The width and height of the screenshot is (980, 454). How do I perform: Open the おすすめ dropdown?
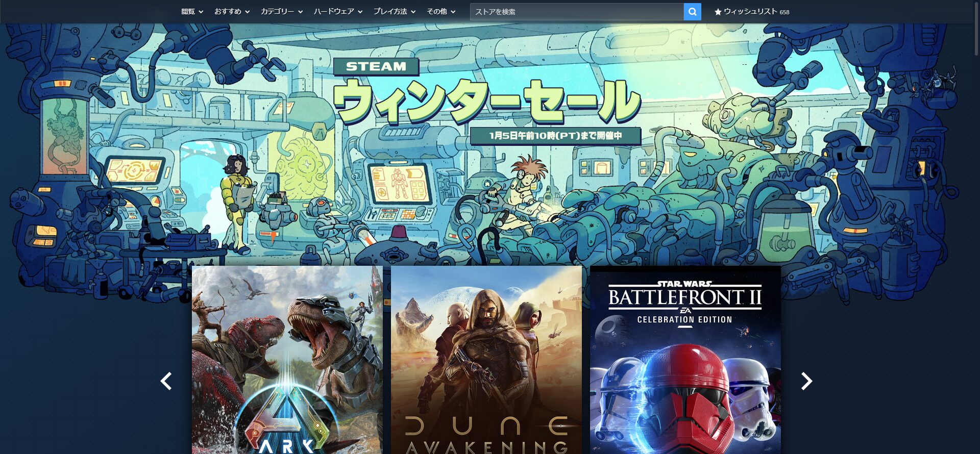point(231,12)
